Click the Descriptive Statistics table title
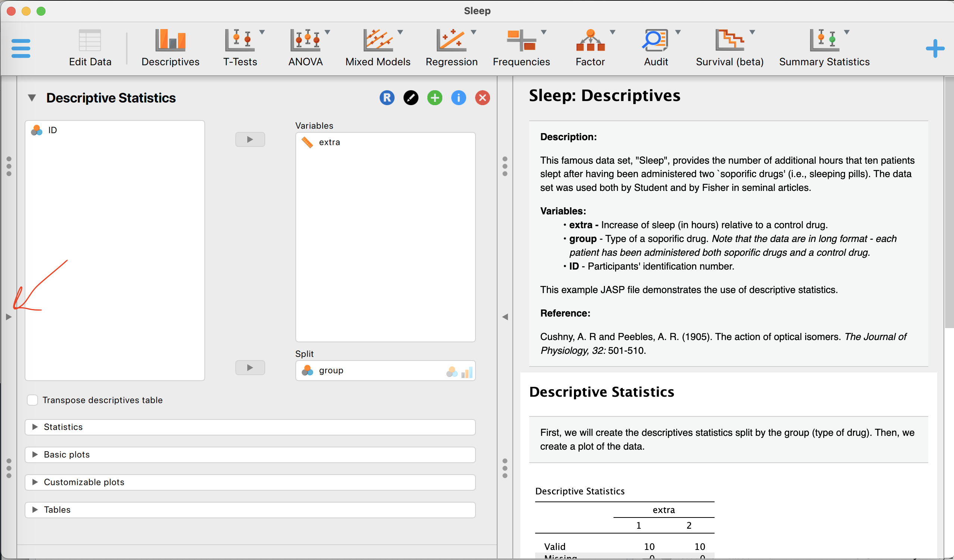The width and height of the screenshot is (954, 560). point(580,491)
